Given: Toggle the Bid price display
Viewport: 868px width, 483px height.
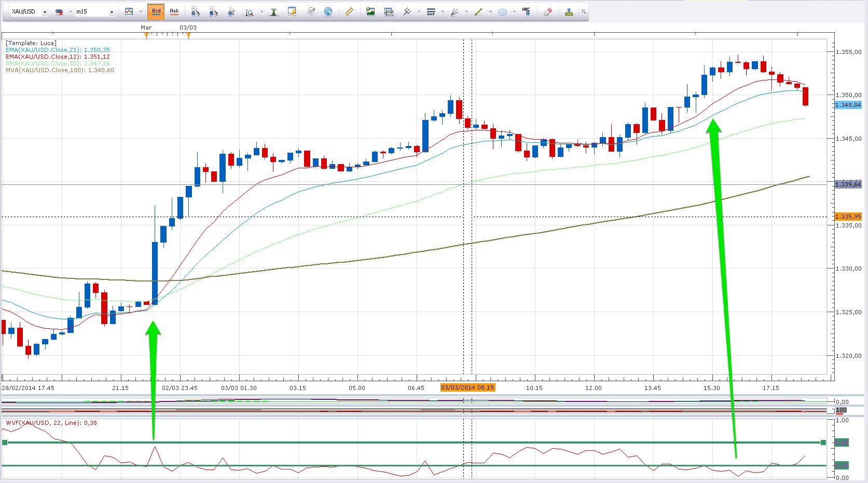Looking at the screenshot, I should point(156,11).
